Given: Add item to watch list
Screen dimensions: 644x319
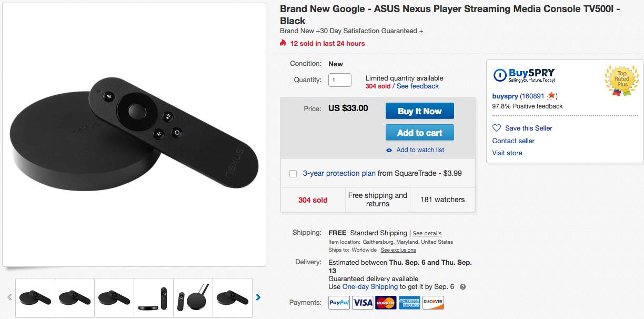Looking at the screenshot, I should click(420, 150).
